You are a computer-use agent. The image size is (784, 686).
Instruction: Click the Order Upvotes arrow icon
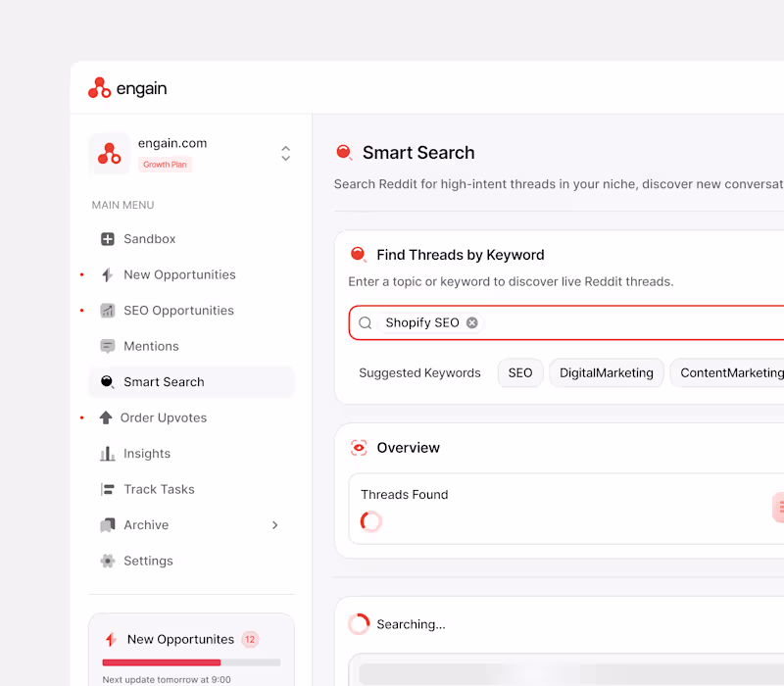(106, 417)
